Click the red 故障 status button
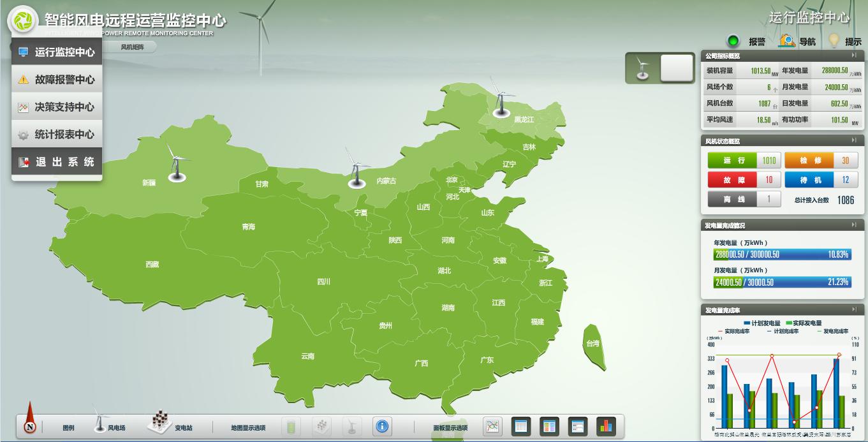Viewport: 868px width, 442px height. click(733, 180)
